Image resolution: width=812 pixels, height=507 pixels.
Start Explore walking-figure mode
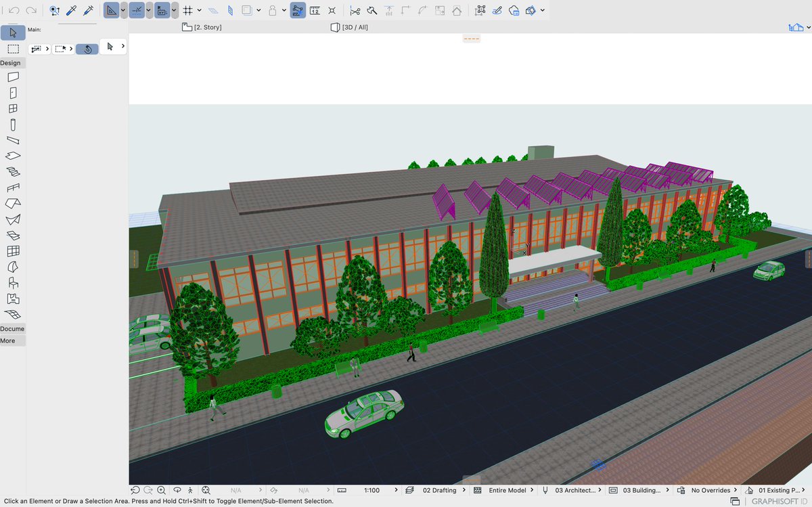click(191, 490)
